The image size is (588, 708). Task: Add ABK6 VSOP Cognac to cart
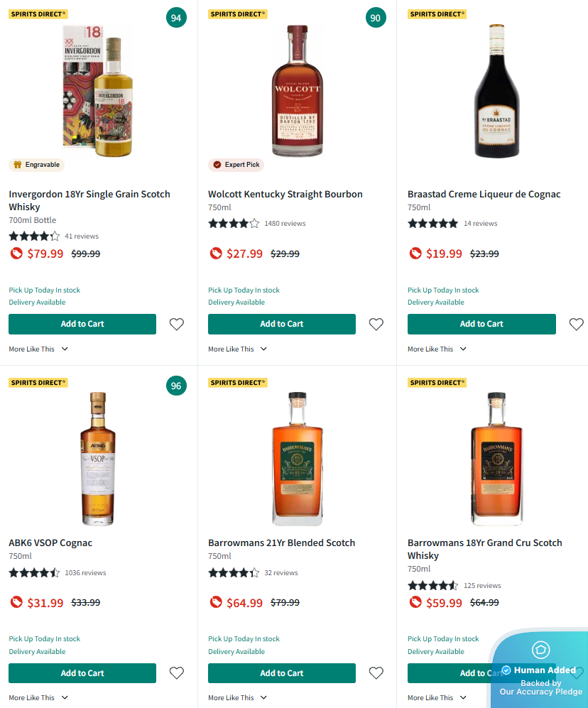tap(82, 673)
